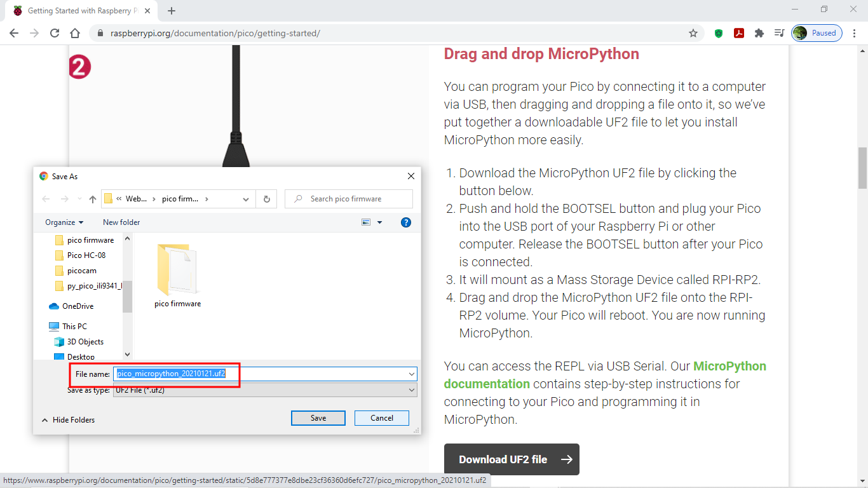
Task: Open the MicroPython documentation link
Action: pyautogui.click(x=605, y=375)
